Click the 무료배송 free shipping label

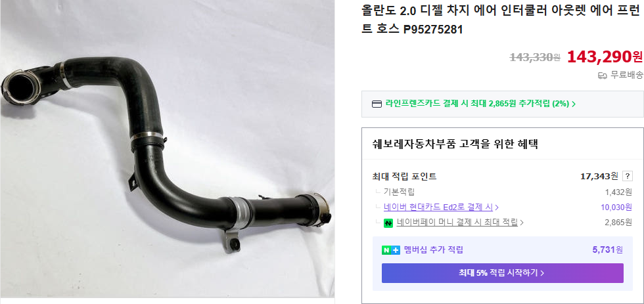(626, 75)
